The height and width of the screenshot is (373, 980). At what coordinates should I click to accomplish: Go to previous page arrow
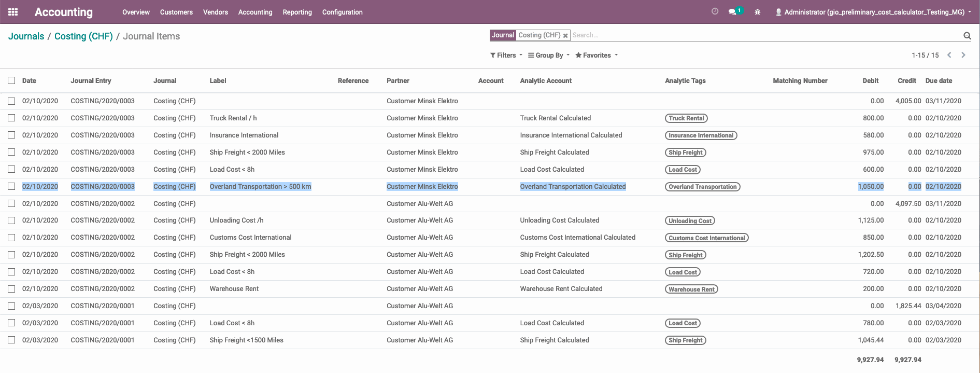[x=949, y=55]
